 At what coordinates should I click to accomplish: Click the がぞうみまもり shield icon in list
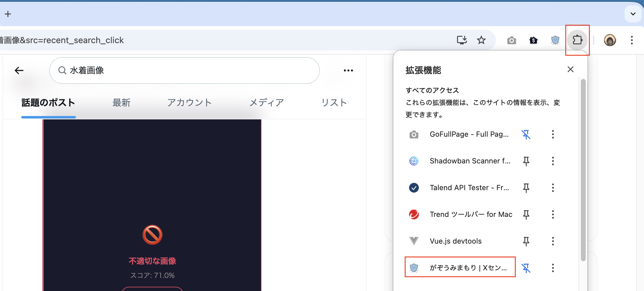point(414,268)
